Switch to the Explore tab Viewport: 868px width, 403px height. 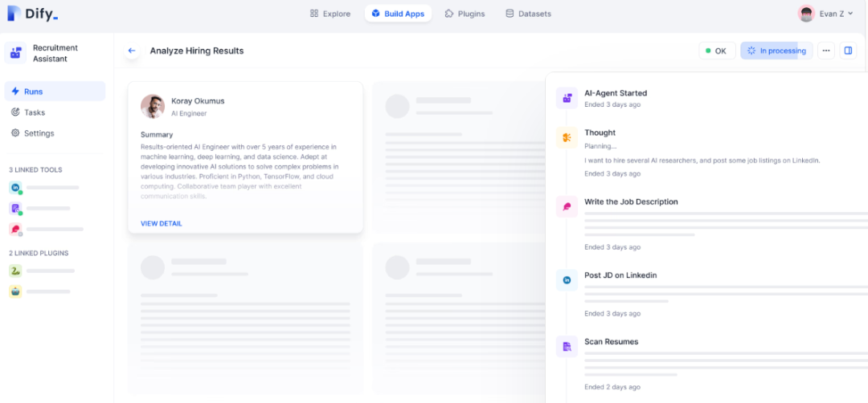click(330, 14)
